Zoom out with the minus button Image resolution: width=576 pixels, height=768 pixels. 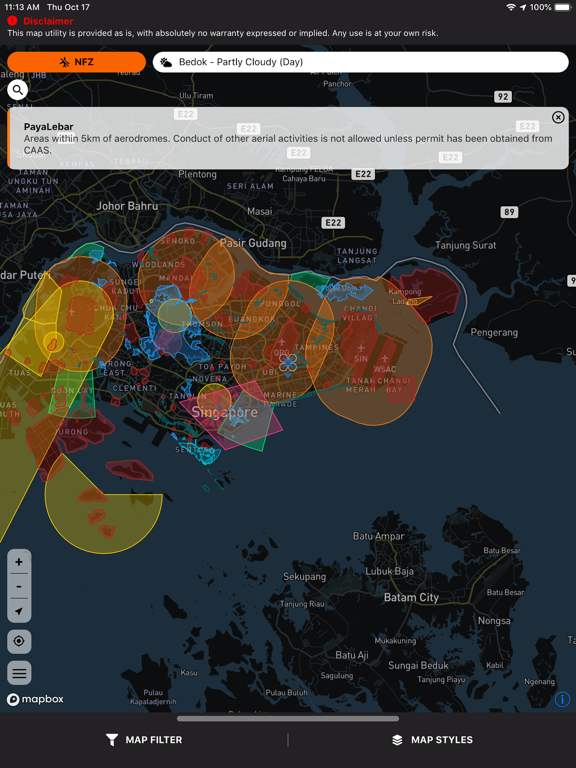(19, 586)
